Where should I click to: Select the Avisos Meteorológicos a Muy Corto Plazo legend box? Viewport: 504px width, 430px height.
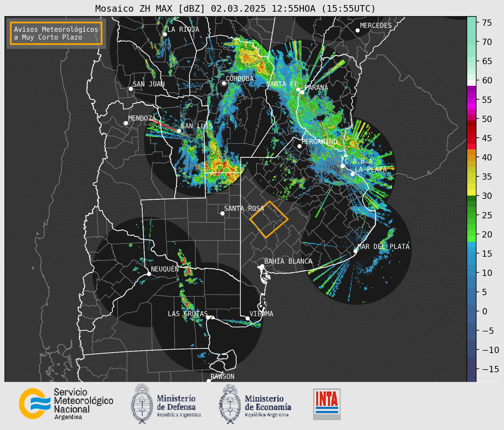coord(56,33)
